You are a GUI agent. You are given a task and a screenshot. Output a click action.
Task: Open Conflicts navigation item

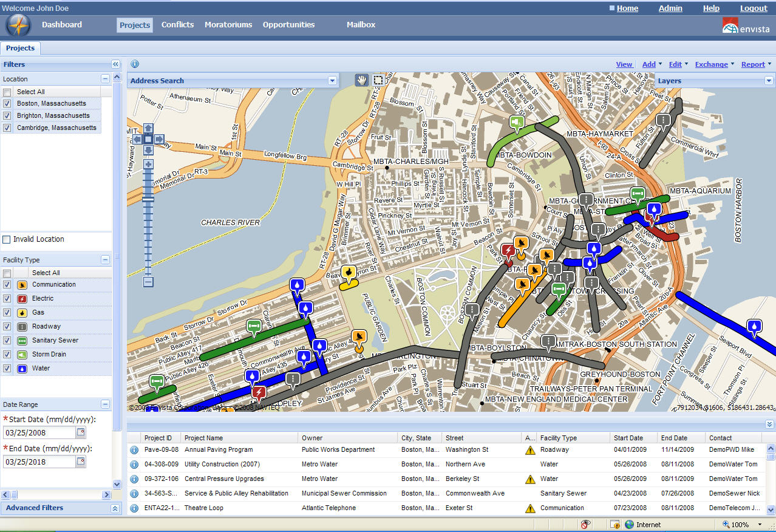177,25
